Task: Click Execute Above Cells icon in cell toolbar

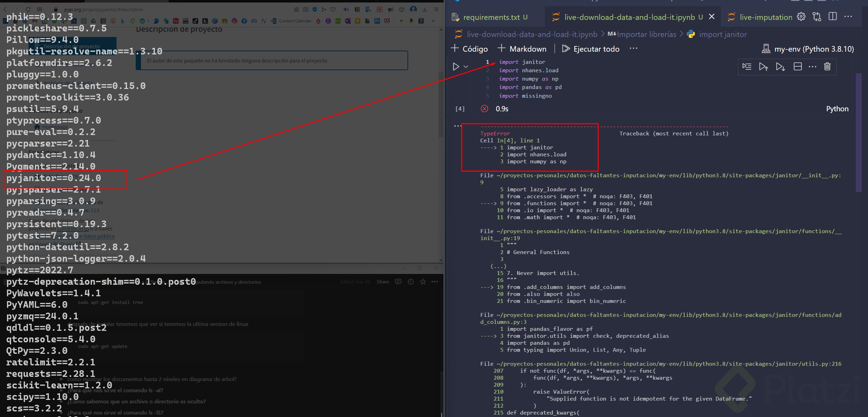Action: point(763,66)
